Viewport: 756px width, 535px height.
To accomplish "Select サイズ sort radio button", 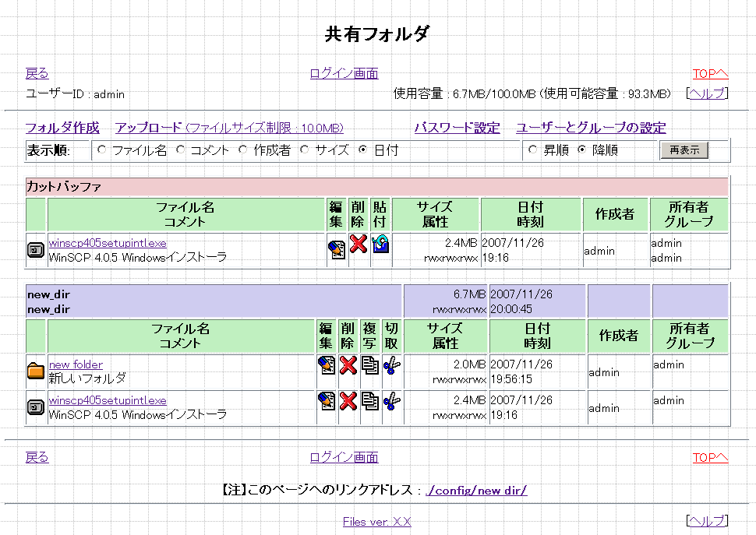I will coord(305,150).
